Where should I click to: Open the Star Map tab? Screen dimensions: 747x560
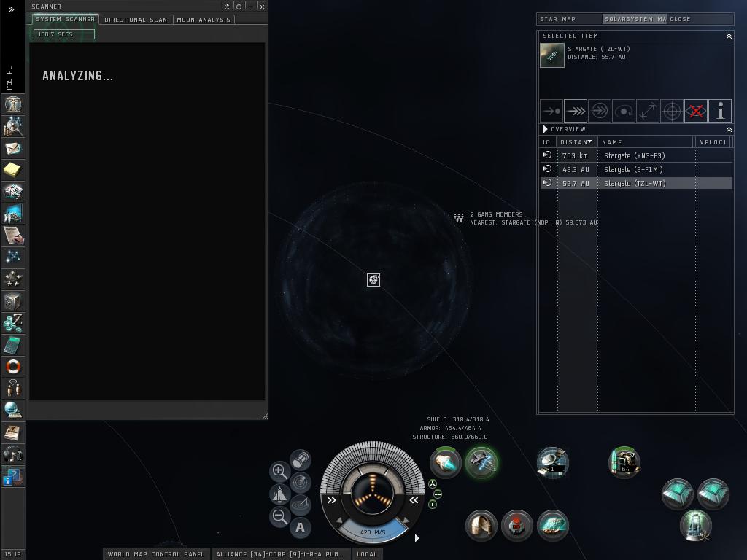point(569,19)
